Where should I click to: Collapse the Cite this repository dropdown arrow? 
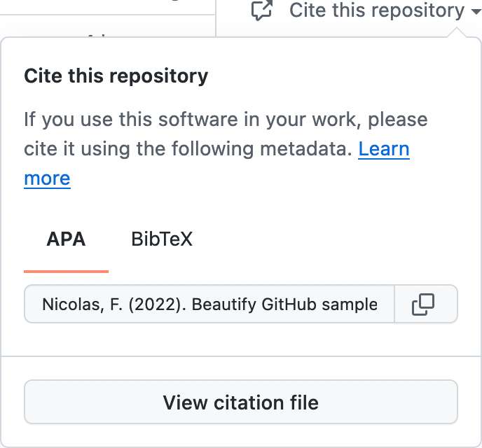477,11
